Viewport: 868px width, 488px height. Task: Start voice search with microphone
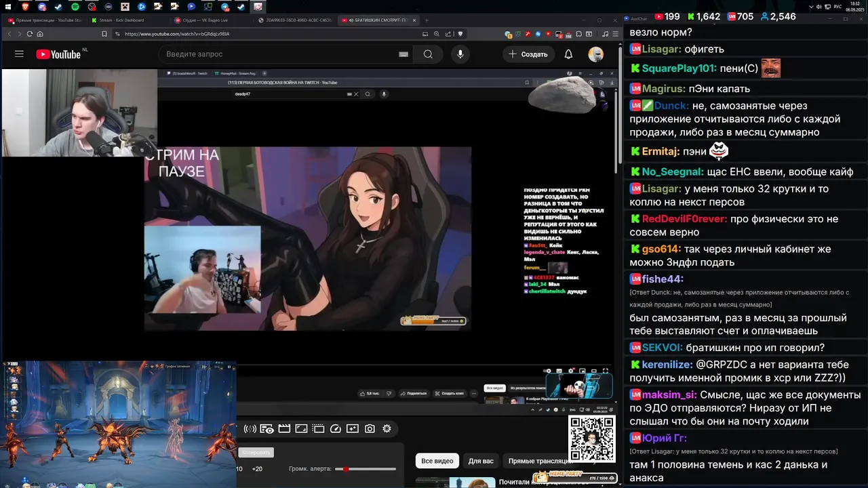coord(460,54)
